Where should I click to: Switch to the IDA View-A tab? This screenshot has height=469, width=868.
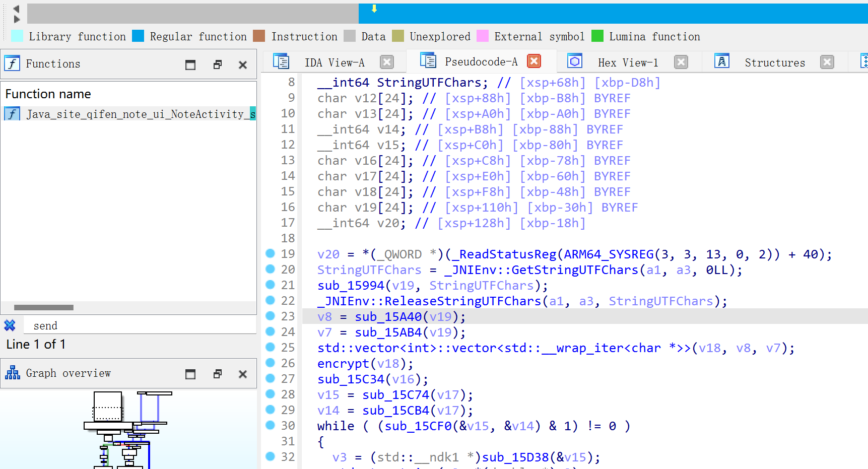[x=335, y=62]
